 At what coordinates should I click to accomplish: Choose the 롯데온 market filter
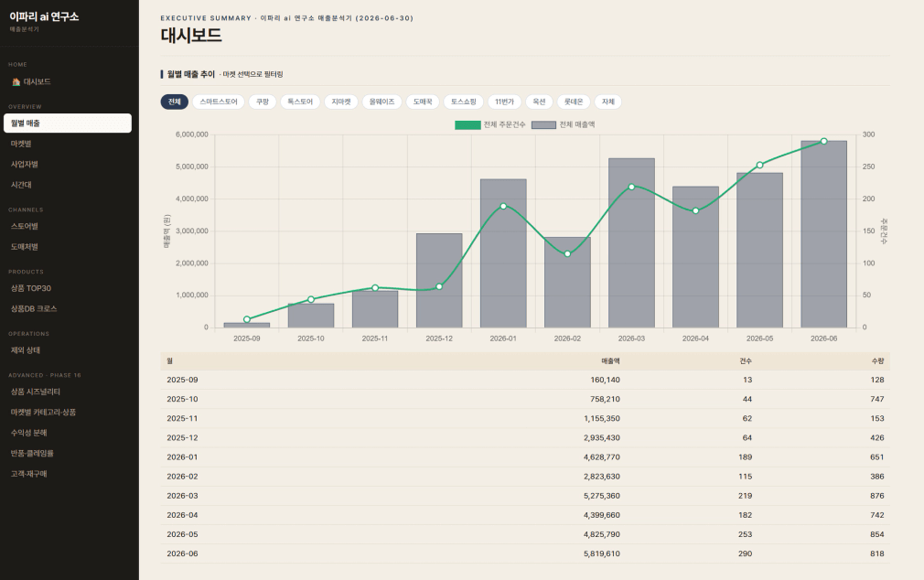pyautogui.click(x=574, y=102)
